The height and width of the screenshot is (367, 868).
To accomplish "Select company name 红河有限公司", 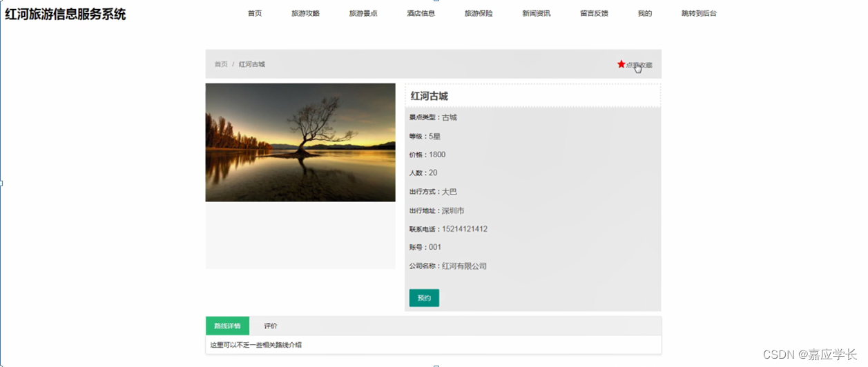I will click(465, 266).
